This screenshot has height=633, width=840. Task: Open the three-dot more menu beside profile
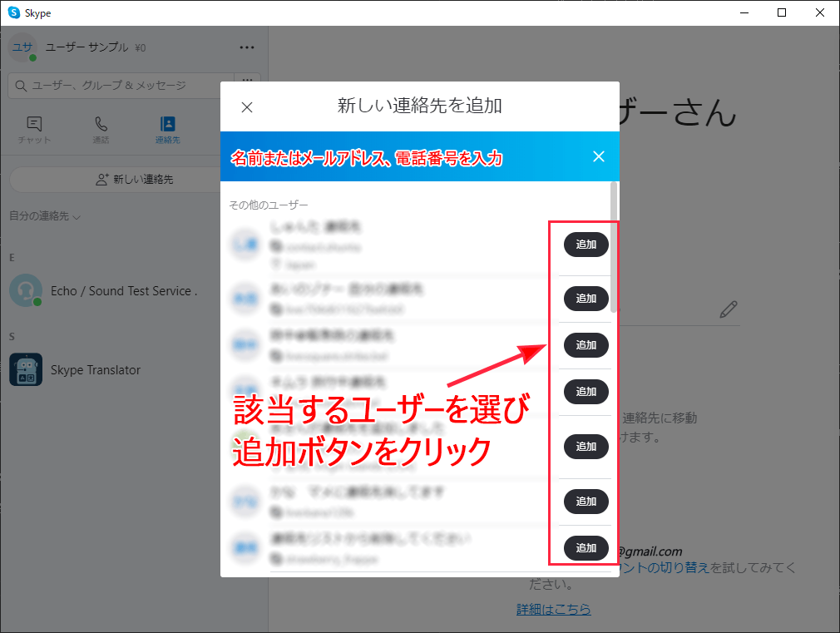coord(247,47)
